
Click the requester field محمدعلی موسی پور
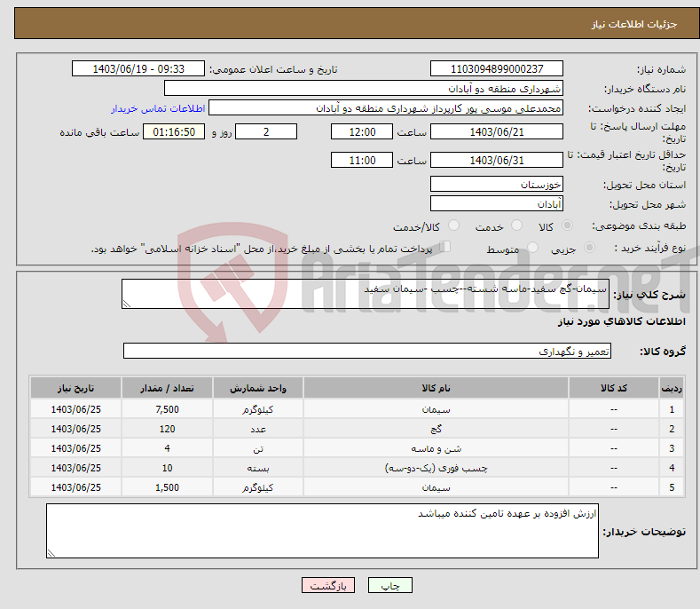point(386,107)
